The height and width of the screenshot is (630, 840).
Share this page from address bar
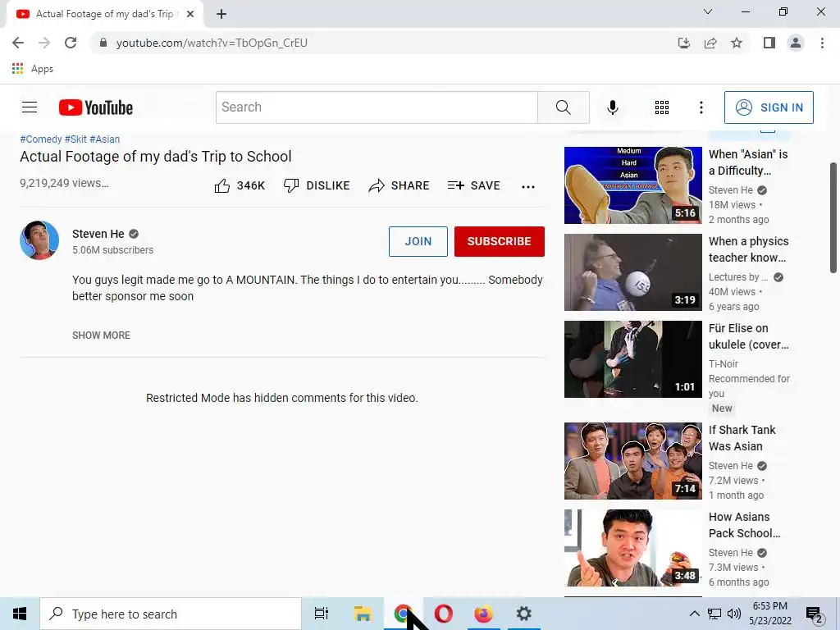(710, 43)
